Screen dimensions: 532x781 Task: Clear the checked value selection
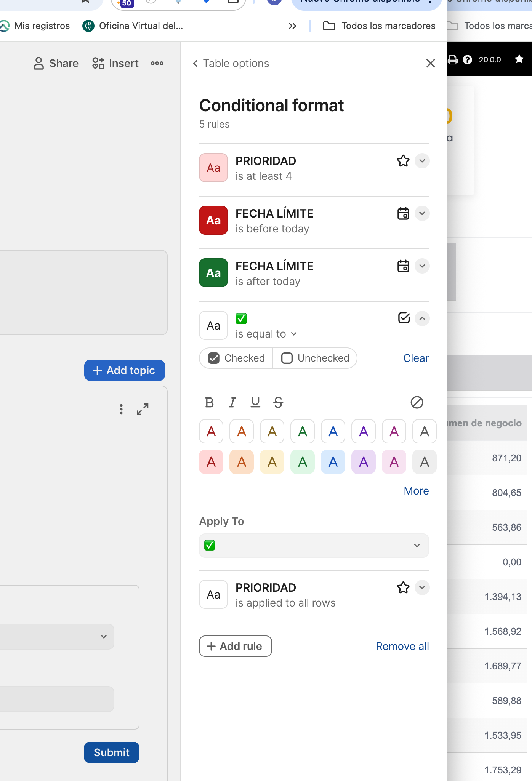416,358
